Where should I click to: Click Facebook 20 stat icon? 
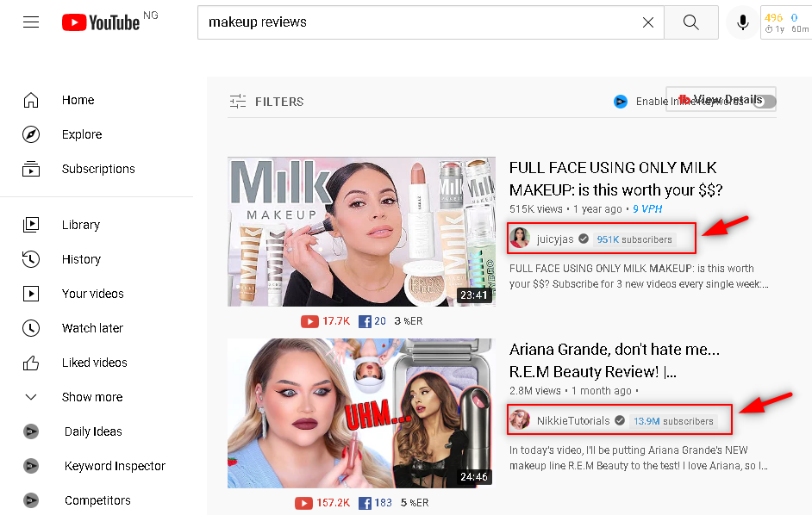(365, 321)
